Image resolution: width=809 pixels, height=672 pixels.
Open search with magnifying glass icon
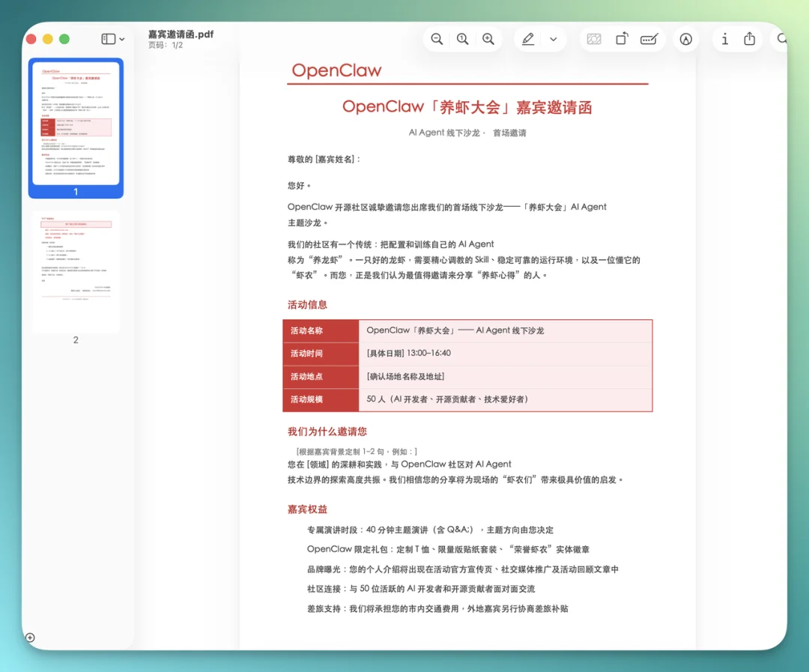pos(782,40)
